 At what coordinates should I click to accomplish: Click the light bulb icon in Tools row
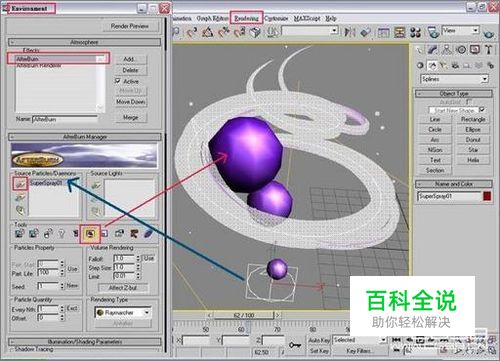[x=62, y=234]
